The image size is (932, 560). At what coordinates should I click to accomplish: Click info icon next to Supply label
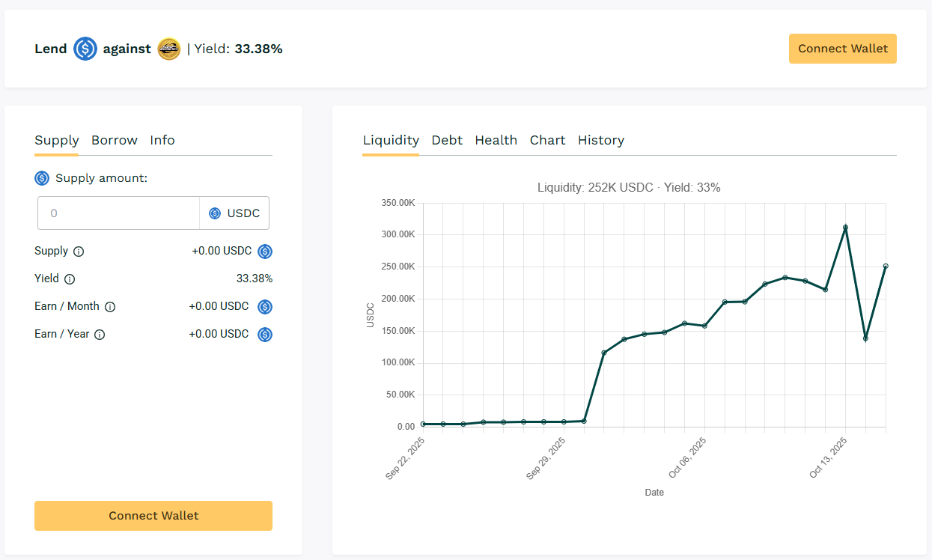(x=79, y=252)
